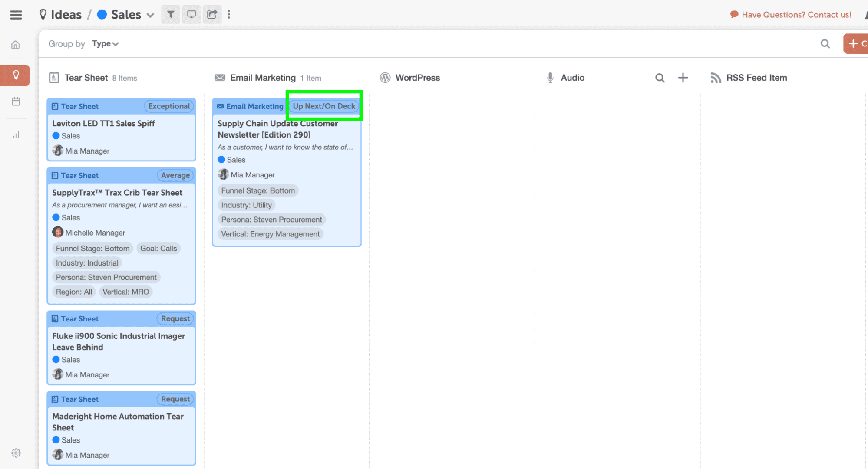868x469 pixels.
Task: Click the settings gear icon bottom-left
Action: 16,453
